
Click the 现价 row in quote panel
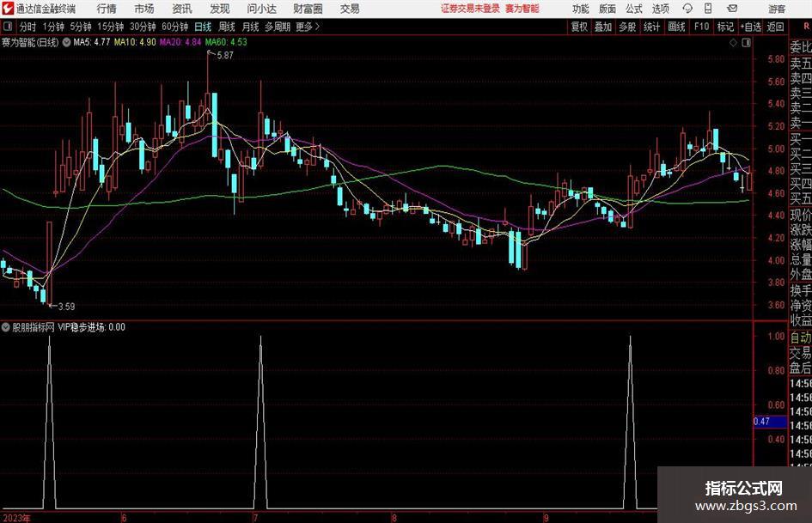pyautogui.click(x=801, y=215)
